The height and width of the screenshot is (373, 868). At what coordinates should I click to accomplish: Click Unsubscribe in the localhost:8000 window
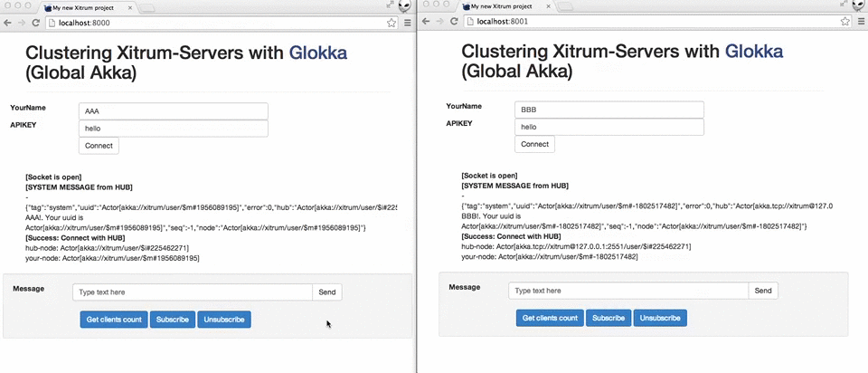coord(224,320)
